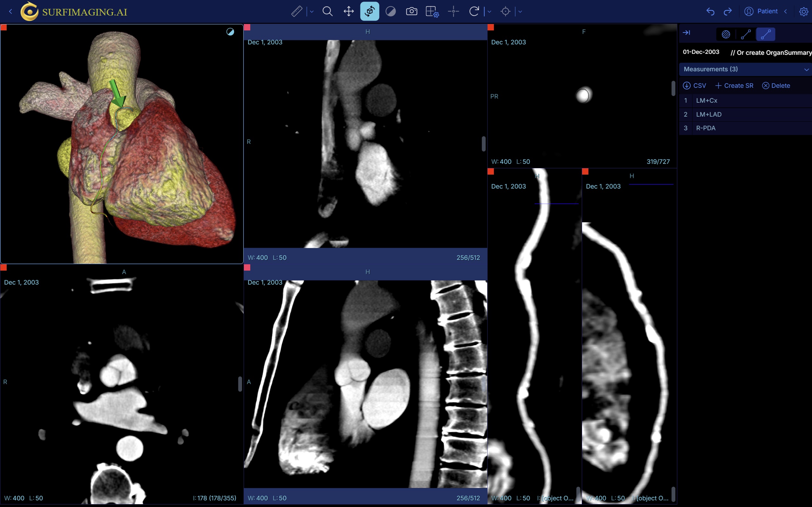This screenshot has width=812, height=507.
Task: Open the layout settings tool
Action: [432, 11]
